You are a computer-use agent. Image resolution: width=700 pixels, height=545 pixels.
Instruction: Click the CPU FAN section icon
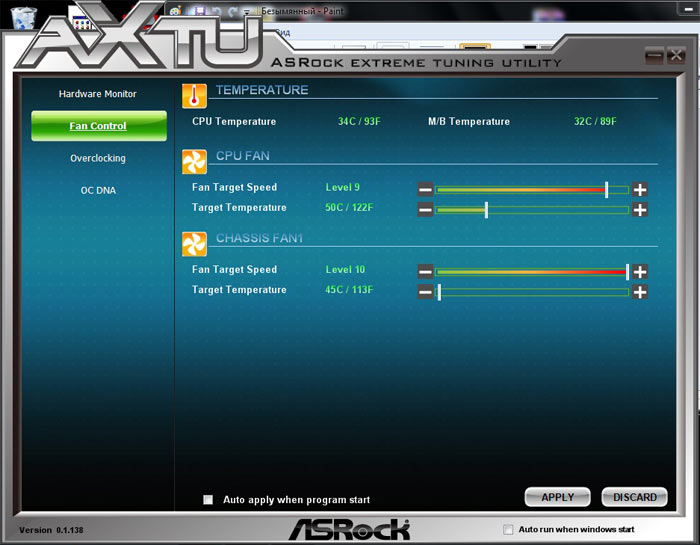[x=194, y=162]
